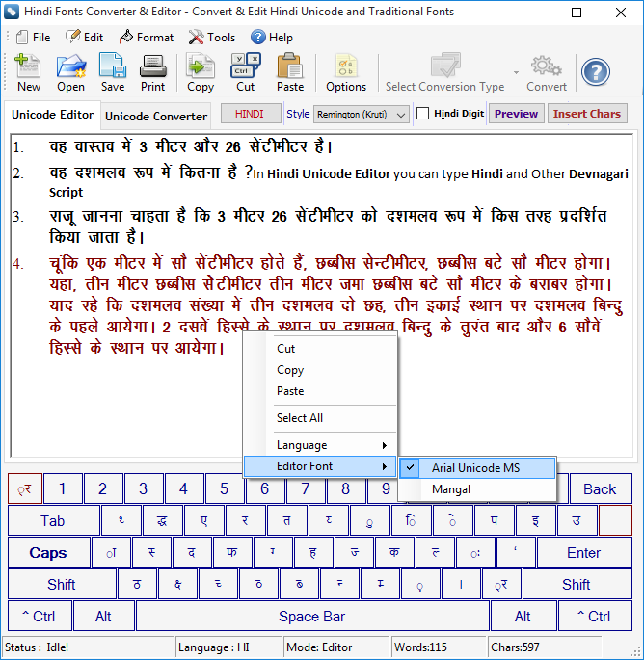
Task: Click the फ key on virtual keyboard
Action: (232, 552)
